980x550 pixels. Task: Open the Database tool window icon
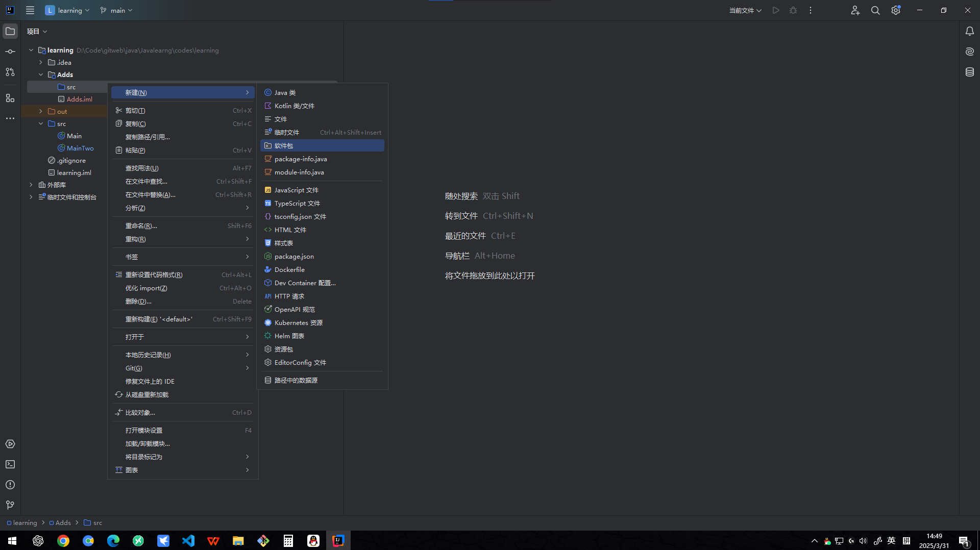[x=969, y=72]
